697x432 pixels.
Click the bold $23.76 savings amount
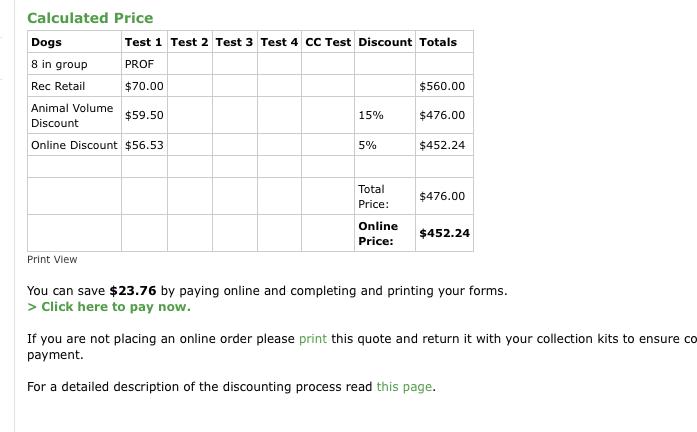tap(133, 291)
